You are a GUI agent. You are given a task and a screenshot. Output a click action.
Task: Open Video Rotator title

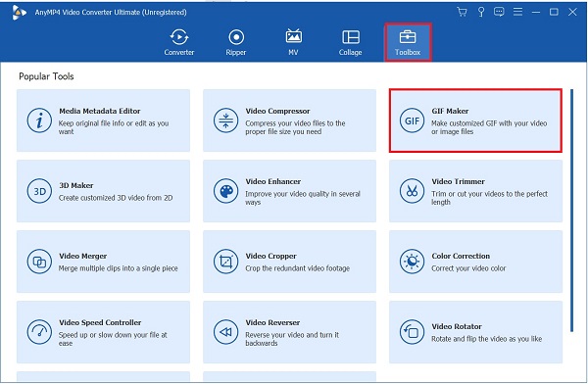tap(457, 326)
